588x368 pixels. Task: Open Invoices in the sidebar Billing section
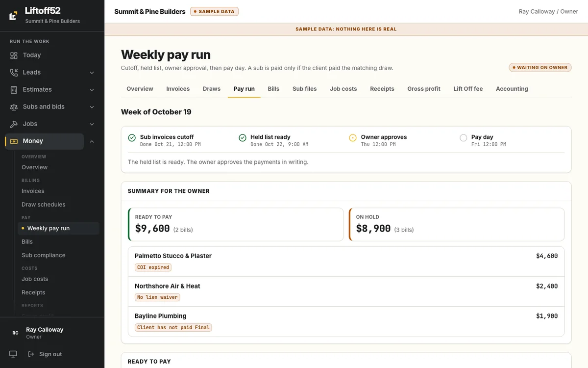click(x=58, y=191)
